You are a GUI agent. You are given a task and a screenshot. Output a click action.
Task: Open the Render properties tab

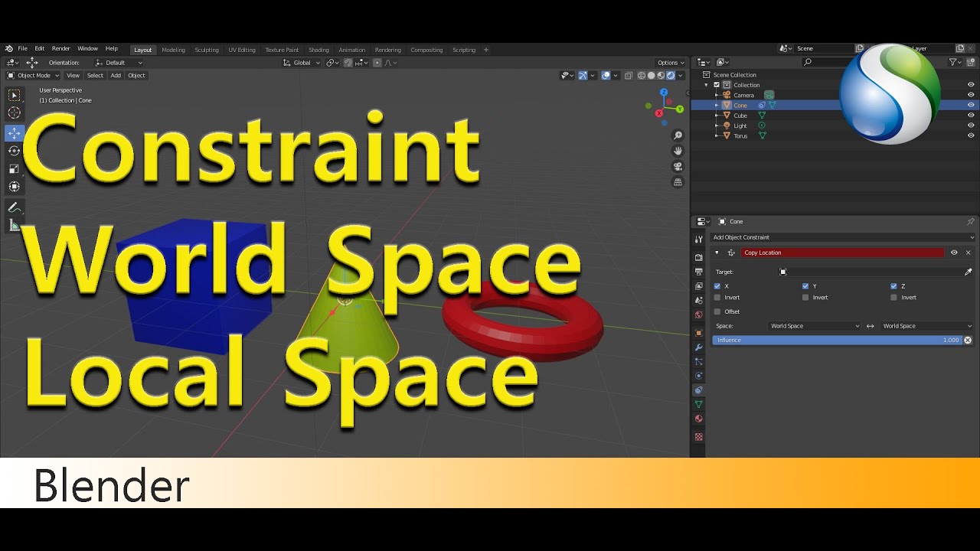pyautogui.click(x=698, y=257)
